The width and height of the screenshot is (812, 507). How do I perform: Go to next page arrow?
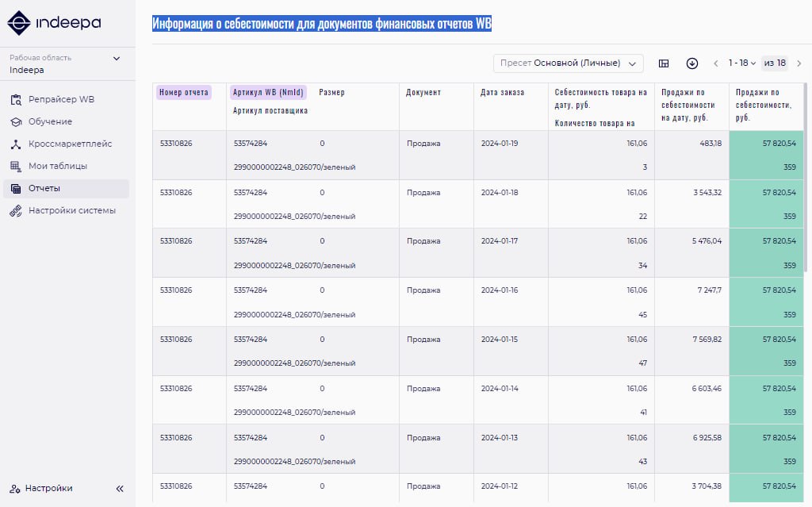coord(799,63)
